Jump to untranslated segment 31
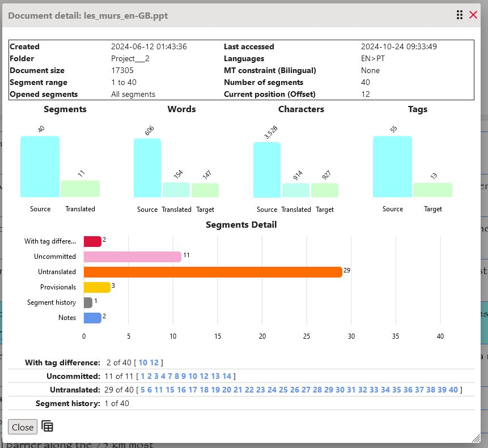Screen dimensions: 488x448 pos(351,390)
